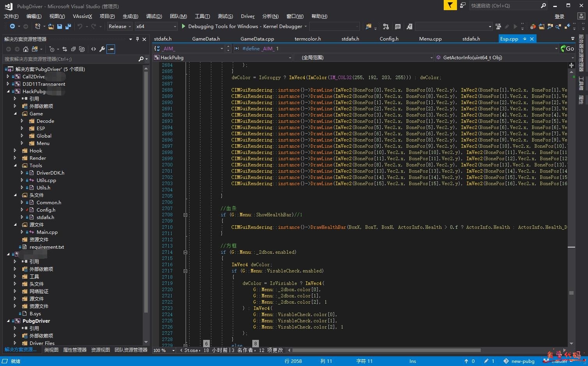The width and height of the screenshot is (588, 366).
Task: Expand the D3D11Transparent project node
Action: tap(8, 84)
